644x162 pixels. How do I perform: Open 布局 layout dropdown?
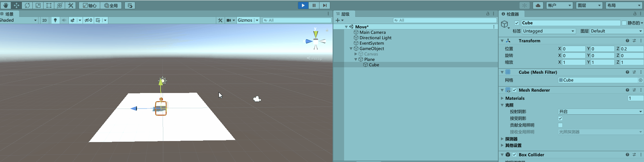click(x=624, y=5)
